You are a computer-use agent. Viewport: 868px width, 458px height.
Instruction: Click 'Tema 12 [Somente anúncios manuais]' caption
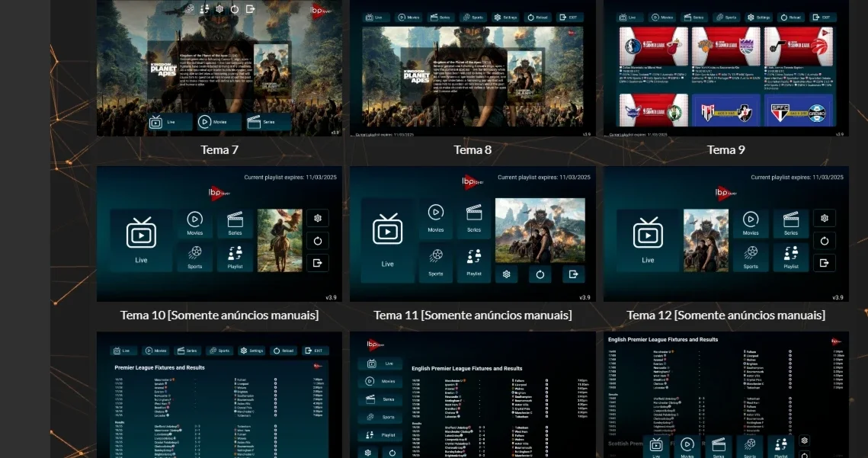725,315
